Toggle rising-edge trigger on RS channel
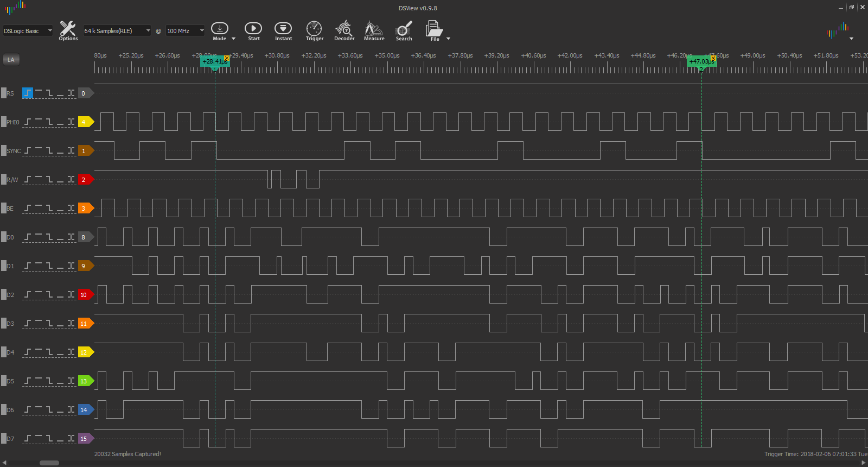868x467 pixels. [28, 93]
